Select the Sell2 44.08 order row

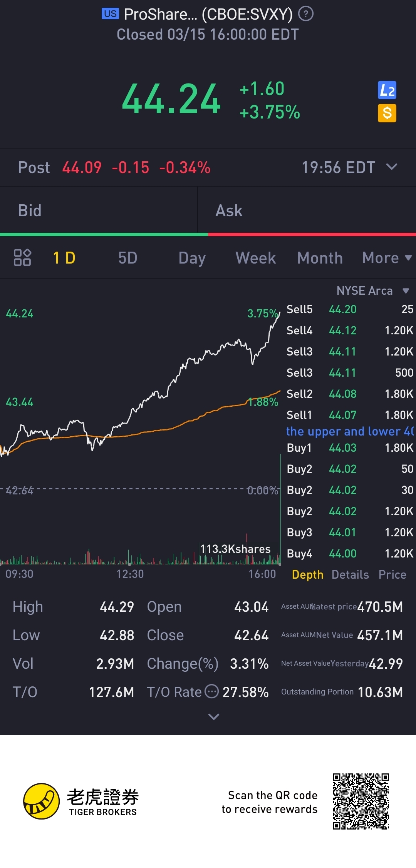click(350, 394)
